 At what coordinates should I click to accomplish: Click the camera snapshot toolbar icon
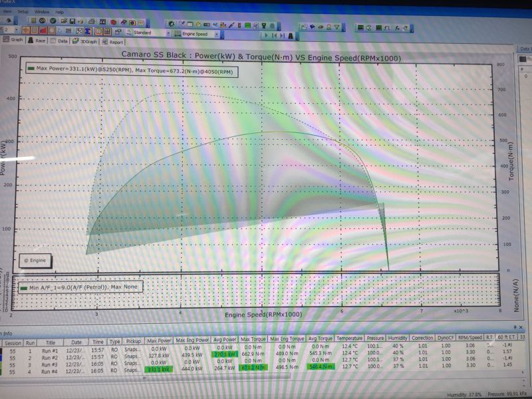(132, 23)
